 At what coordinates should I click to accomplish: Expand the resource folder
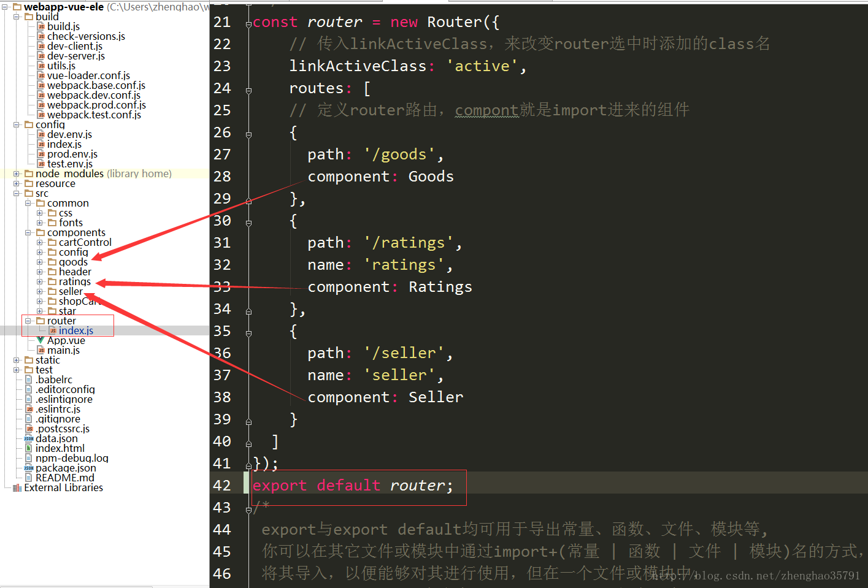tap(17, 183)
